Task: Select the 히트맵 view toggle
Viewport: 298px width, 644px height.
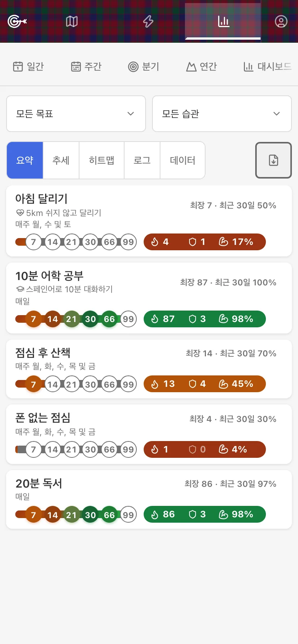Action: pyautogui.click(x=102, y=160)
